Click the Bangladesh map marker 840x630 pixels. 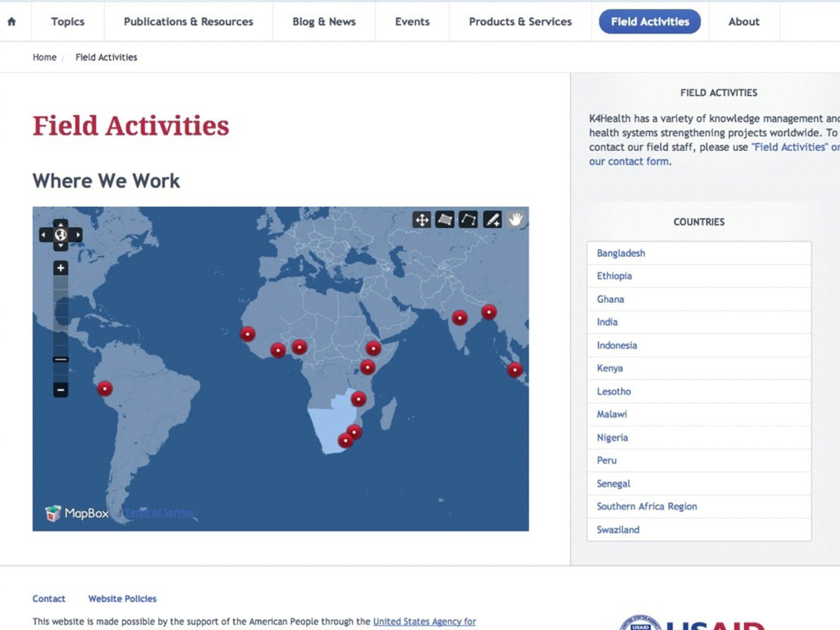(489, 312)
